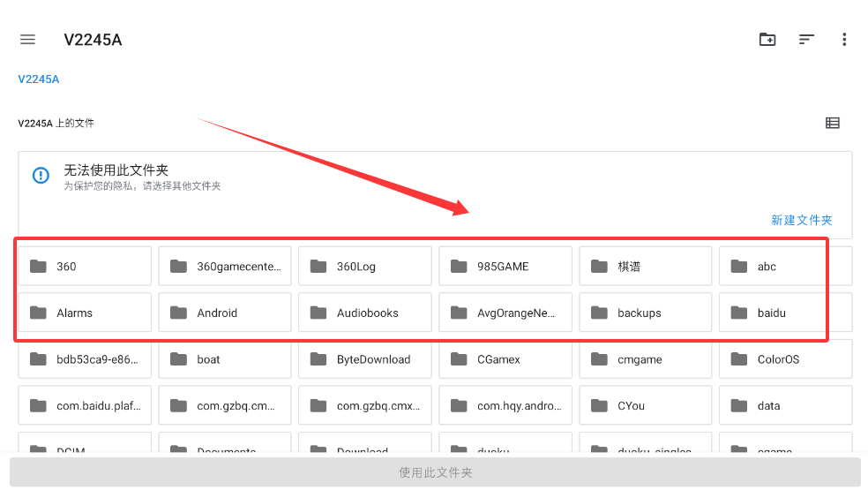Open the 棋谱 folder
The height and width of the screenshot is (490, 868).
pos(646,267)
